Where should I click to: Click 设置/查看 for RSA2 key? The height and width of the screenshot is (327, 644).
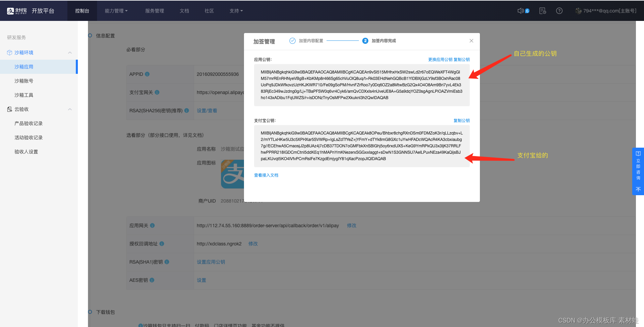[207, 111]
